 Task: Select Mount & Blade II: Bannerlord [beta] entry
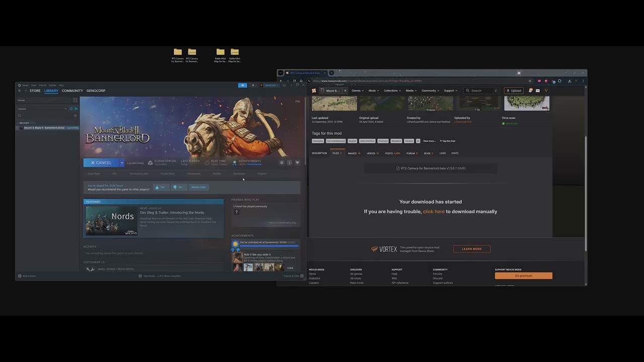48,128
